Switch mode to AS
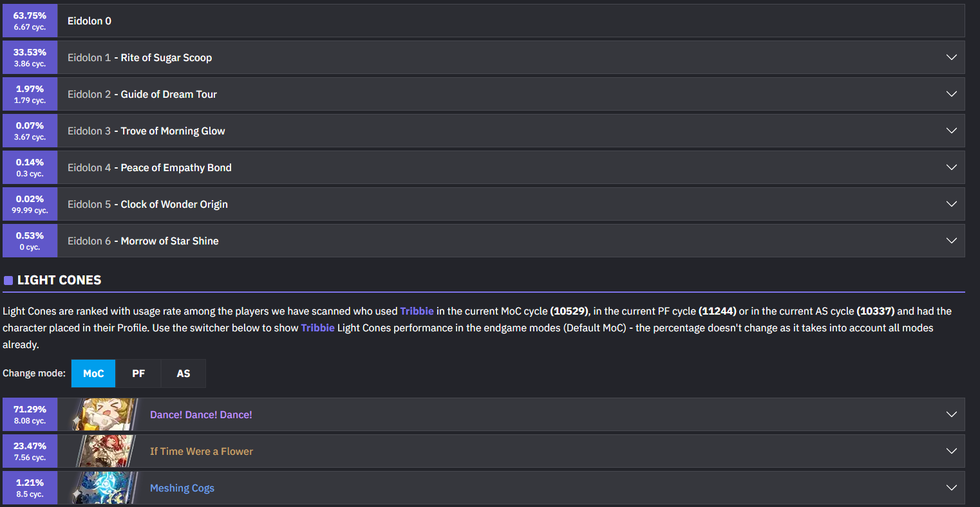The width and height of the screenshot is (980, 507). [x=184, y=373]
